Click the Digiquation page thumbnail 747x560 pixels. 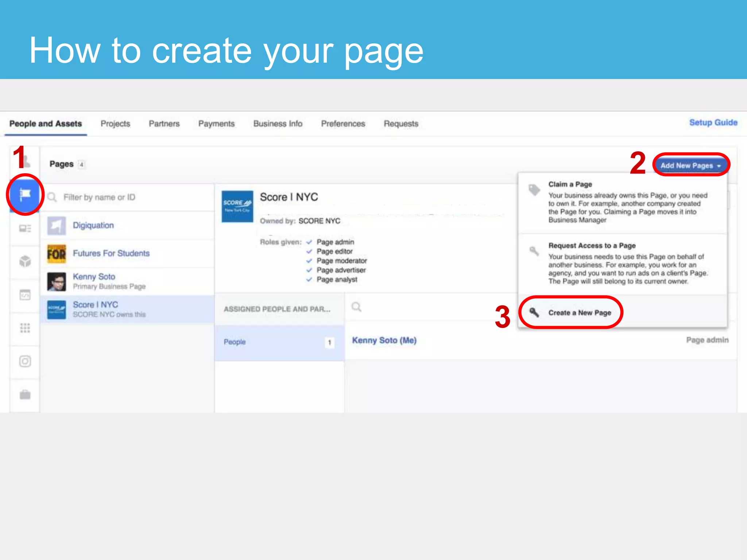pyautogui.click(x=57, y=226)
